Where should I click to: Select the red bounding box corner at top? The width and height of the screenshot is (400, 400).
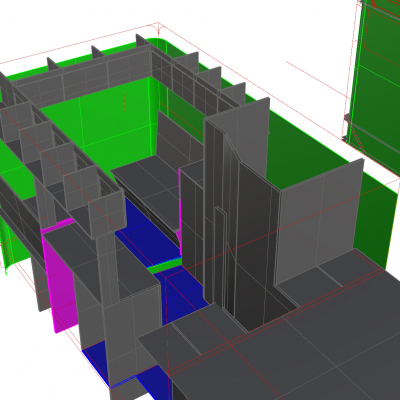point(158,28)
